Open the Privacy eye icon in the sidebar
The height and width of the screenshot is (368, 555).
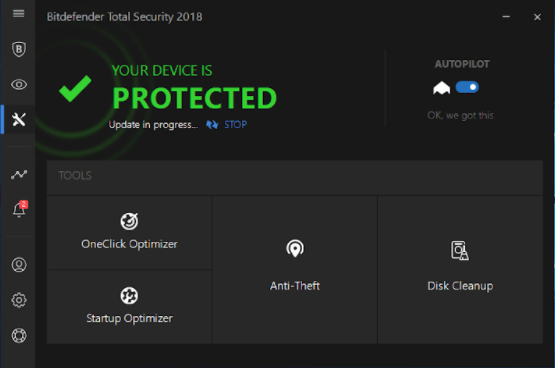click(x=19, y=85)
